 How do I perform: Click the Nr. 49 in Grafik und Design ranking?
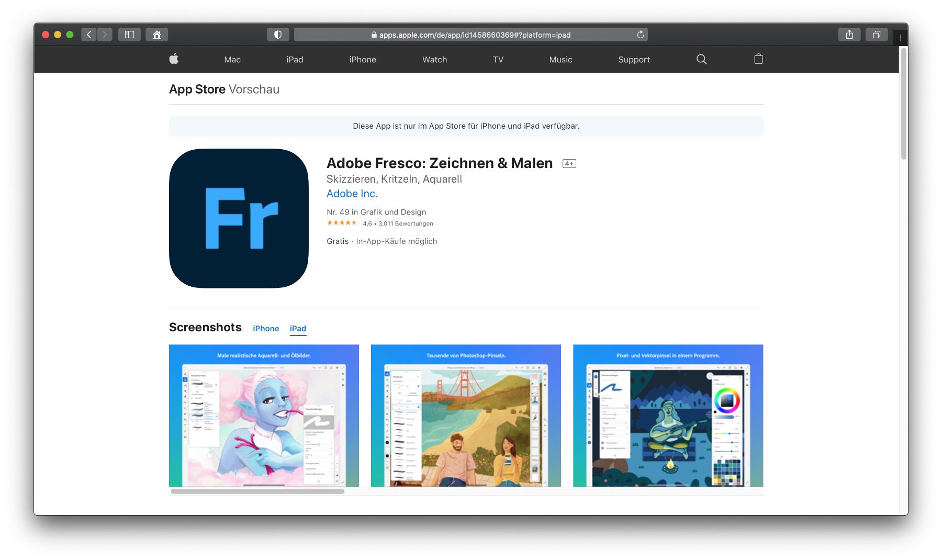coord(376,212)
